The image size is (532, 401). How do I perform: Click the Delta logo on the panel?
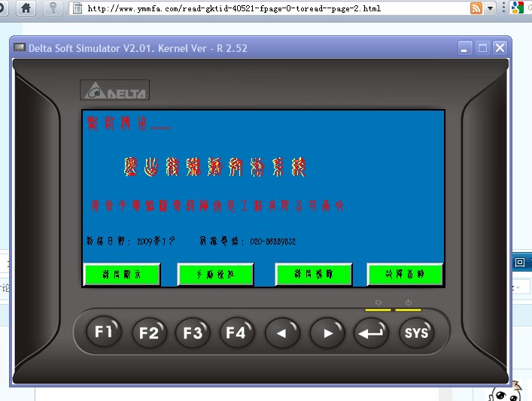tap(115, 91)
